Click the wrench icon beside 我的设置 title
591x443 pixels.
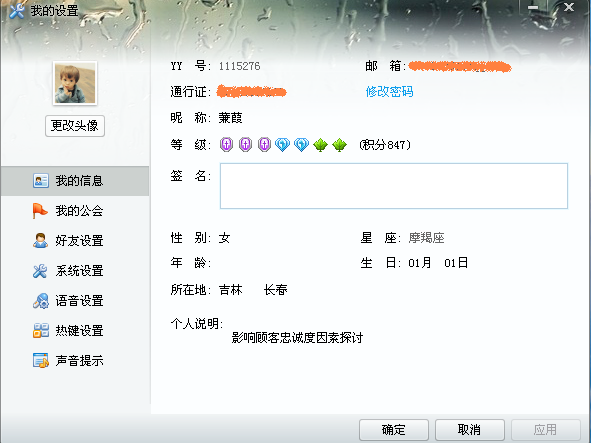click(17, 11)
